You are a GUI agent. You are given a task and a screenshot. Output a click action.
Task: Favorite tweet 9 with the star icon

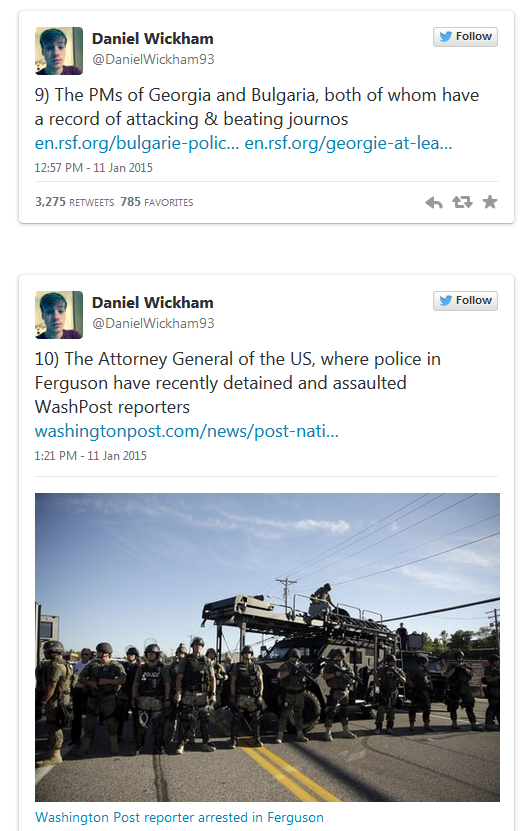point(490,202)
